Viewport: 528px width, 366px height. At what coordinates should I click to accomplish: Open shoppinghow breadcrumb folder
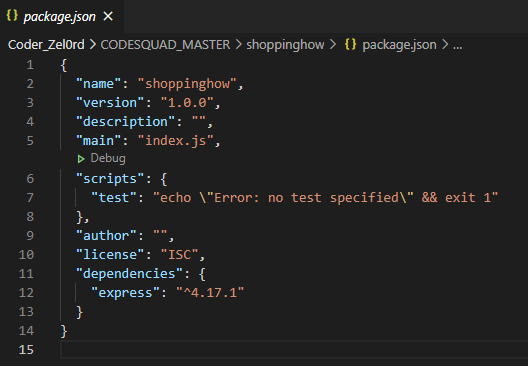pos(285,45)
